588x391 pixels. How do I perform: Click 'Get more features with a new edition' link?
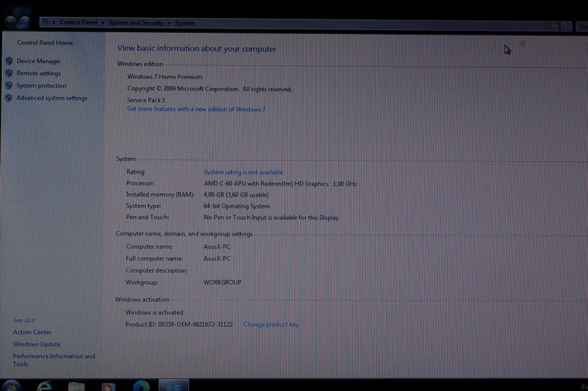(x=196, y=109)
